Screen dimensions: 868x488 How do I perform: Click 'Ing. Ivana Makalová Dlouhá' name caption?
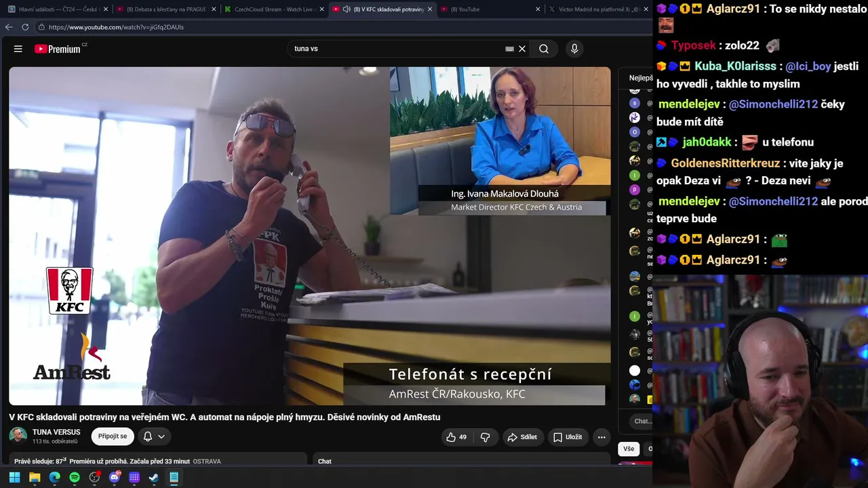click(x=505, y=194)
